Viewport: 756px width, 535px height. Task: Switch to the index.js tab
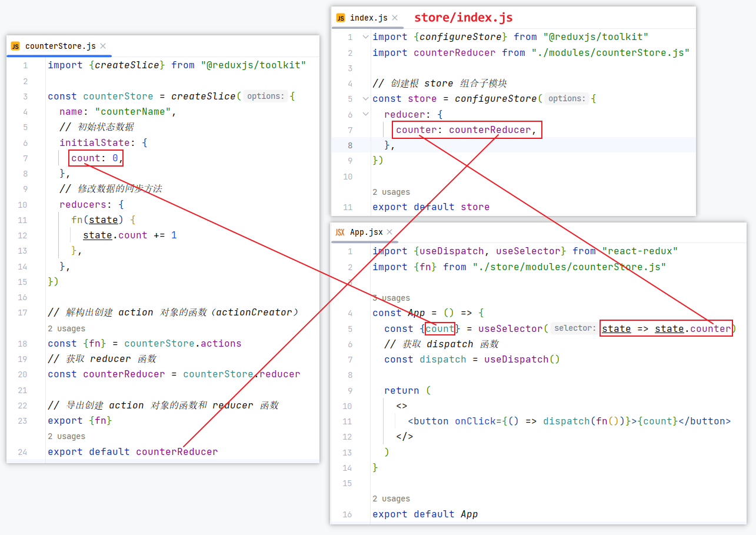coord(369,18)
